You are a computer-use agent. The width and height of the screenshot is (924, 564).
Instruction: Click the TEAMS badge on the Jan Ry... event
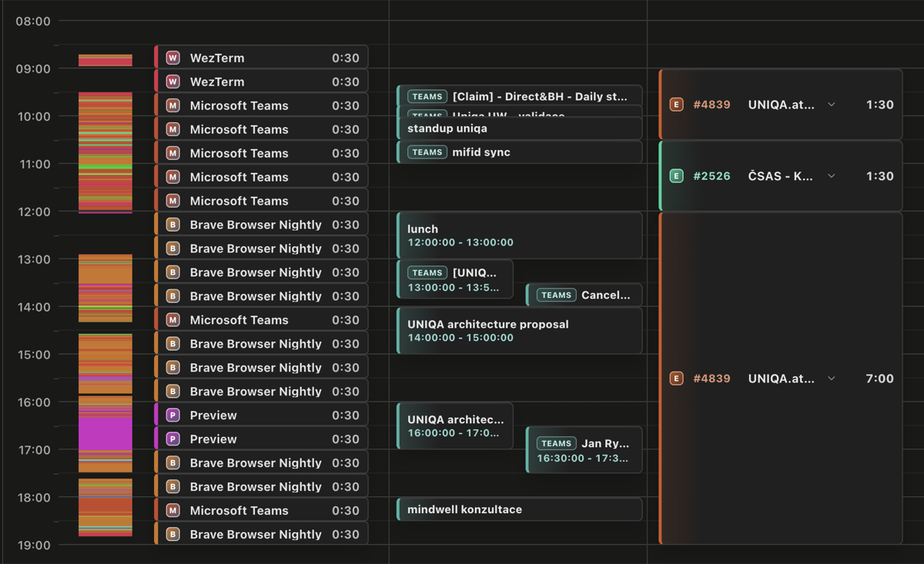[556, 444]
